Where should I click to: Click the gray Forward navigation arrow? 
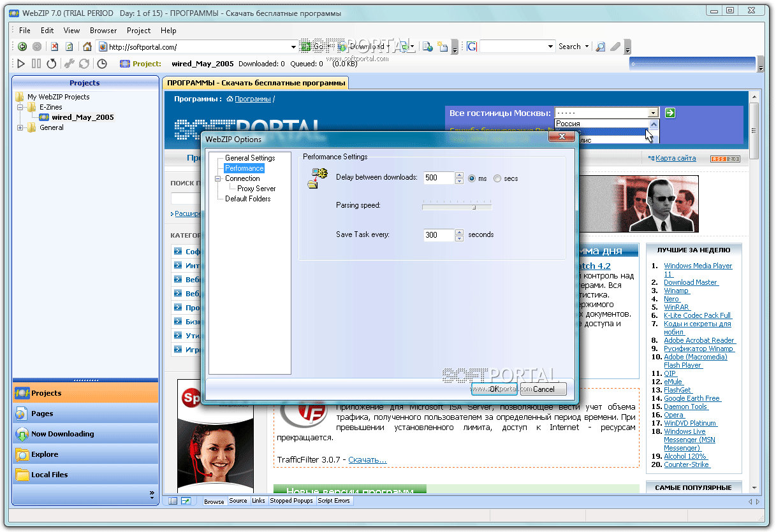click(37, 47)
